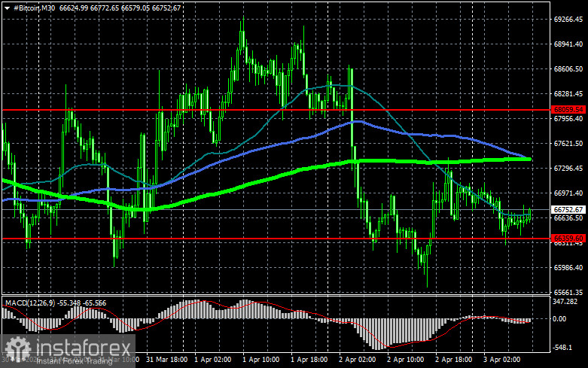Screen dimensions: 588x368
Task: Click the 69266.45 price axis label
Action: [568, 20]
